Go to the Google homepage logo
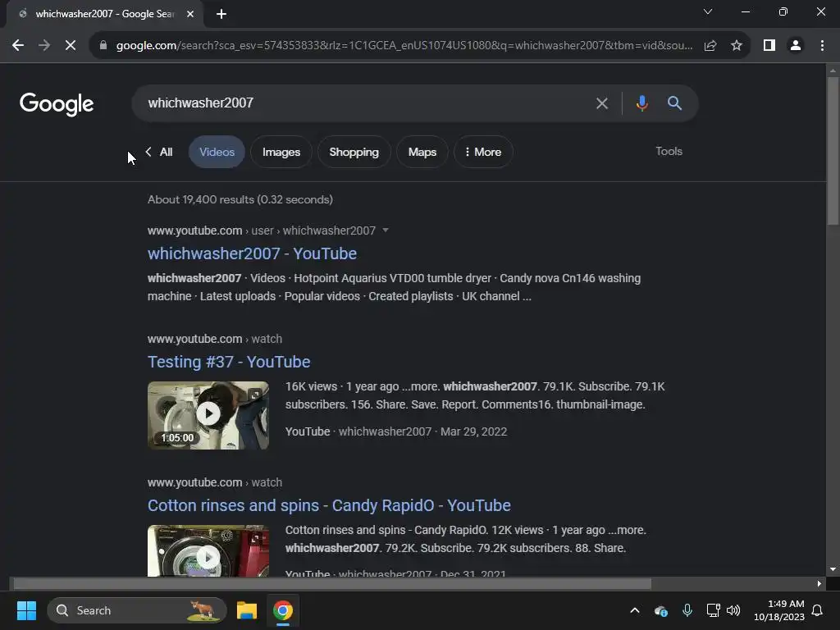 click(57, 104)
